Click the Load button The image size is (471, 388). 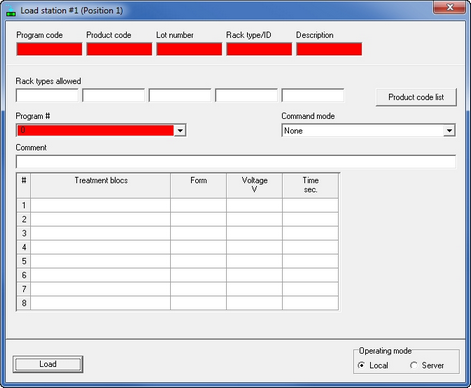coord(48,364)
